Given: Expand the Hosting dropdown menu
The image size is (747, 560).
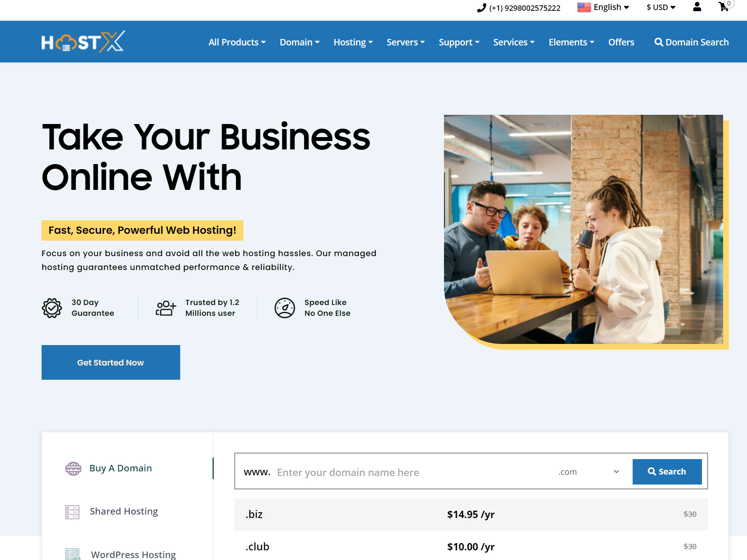Looking at the screenshot, I should point(353,42).
